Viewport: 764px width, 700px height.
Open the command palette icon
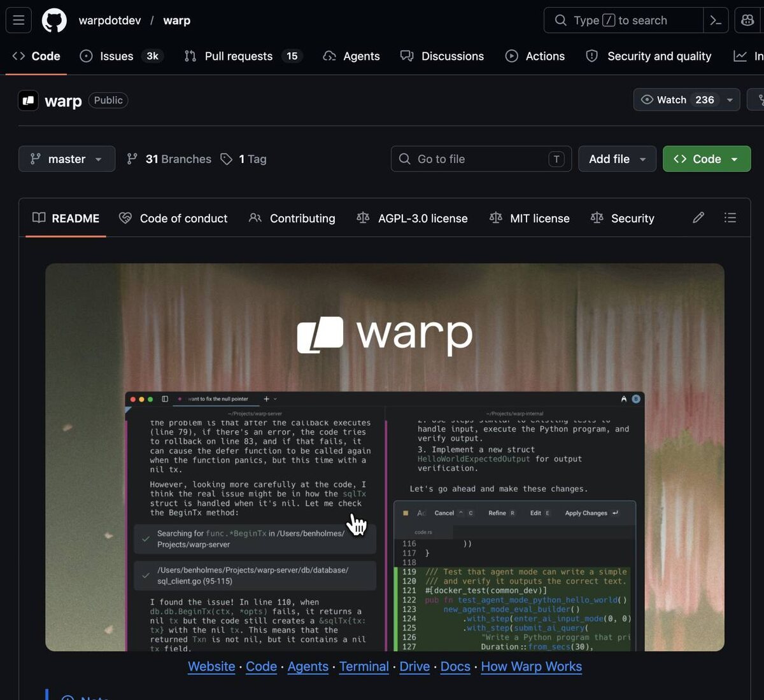point(716,20)
